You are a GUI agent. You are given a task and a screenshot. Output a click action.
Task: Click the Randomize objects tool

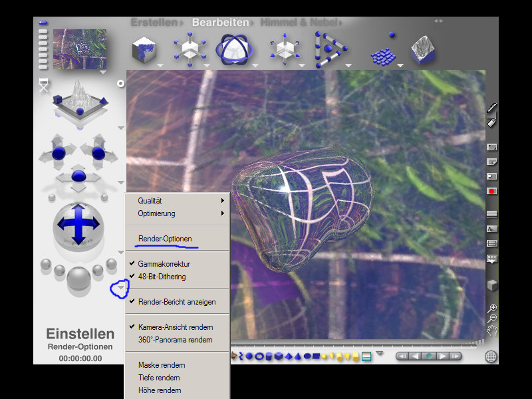pos(384,51)
